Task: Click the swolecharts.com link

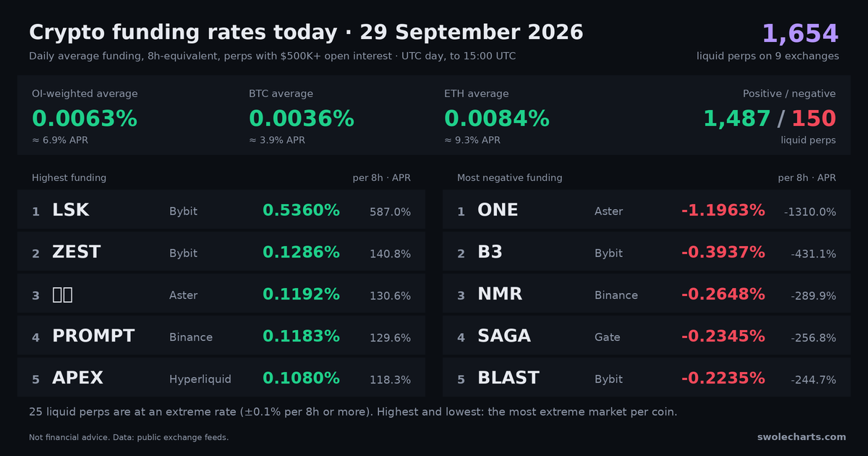Action: 801,436
